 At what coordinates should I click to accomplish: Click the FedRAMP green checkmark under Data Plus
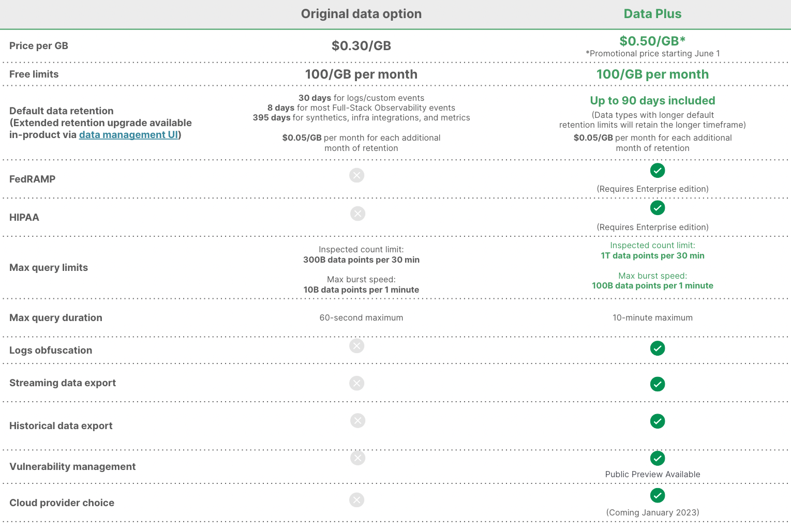[658, 171]
